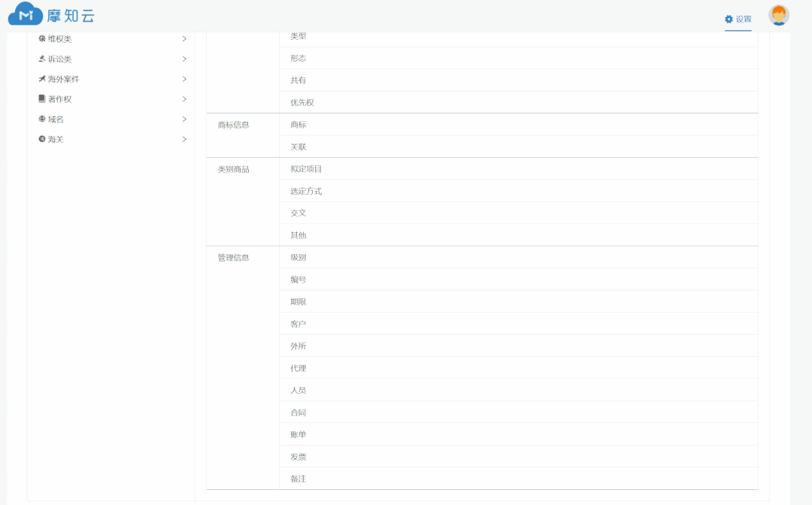Select the 合同 row
Screen dimensions: 812x505
click(x=518, y=413)
